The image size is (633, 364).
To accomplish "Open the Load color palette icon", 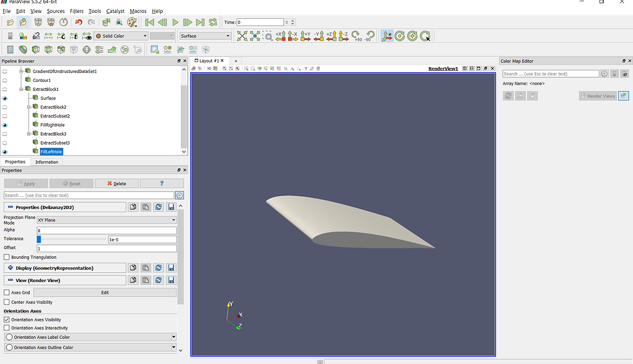I will coord(132,22).
